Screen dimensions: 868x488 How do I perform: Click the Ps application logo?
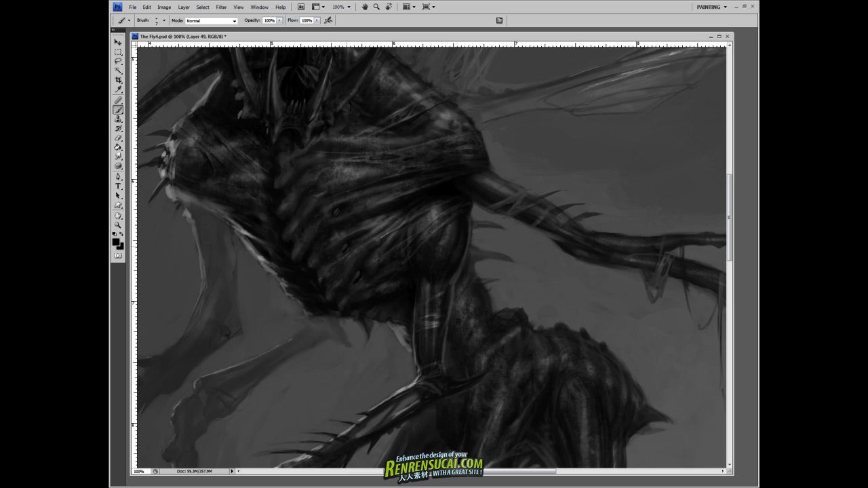[117, 7]
